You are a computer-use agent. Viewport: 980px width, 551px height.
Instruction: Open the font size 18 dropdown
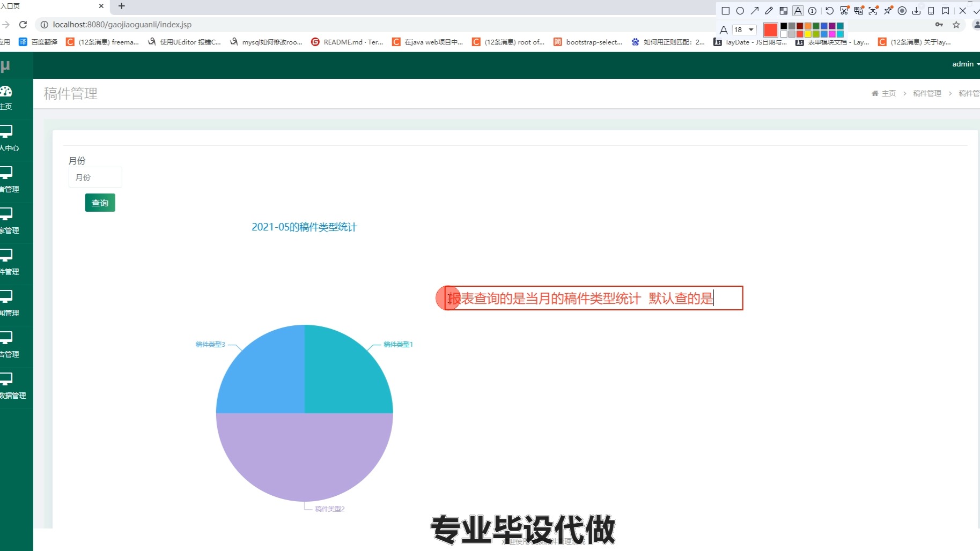point(745,29)
